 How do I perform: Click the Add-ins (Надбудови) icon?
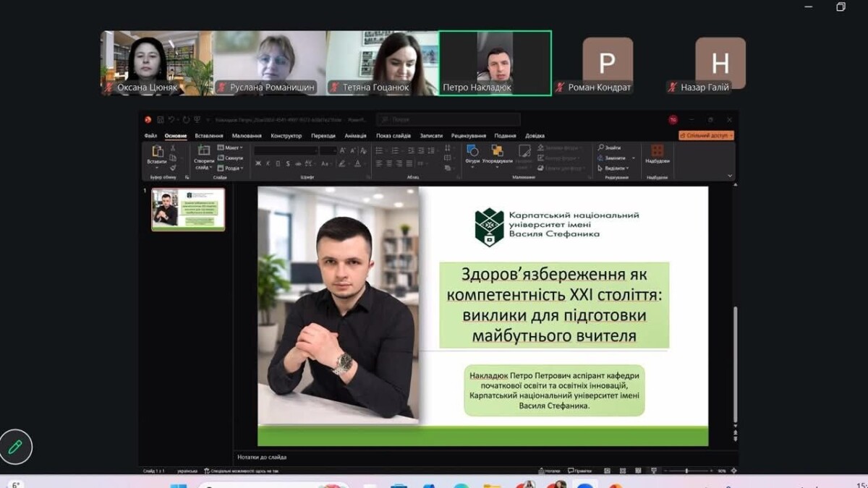pyautogui.click(x=657, y=150)
